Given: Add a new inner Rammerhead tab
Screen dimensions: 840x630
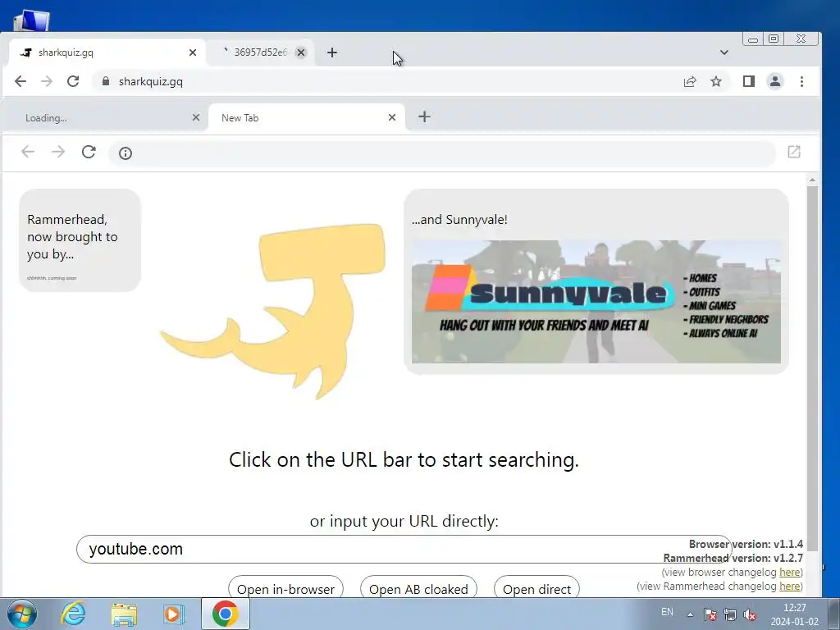Looking at the screenshot, I should tap(424, 116).
